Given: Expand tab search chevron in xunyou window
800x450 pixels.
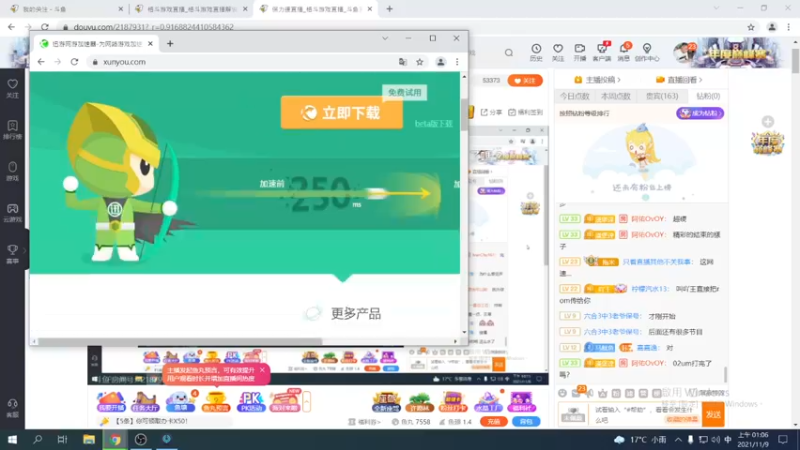Looking at the screenshot, I should point(385,38).
